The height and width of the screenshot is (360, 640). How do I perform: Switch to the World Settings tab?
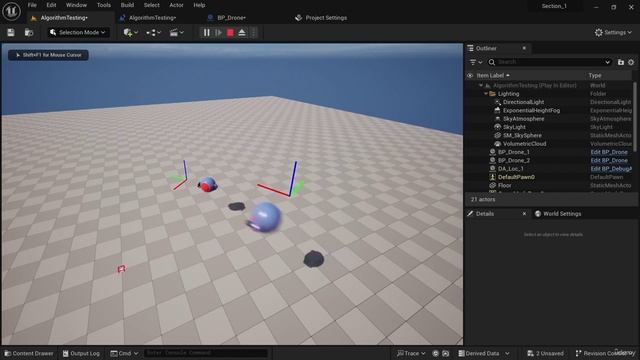[x=558, y=214]
